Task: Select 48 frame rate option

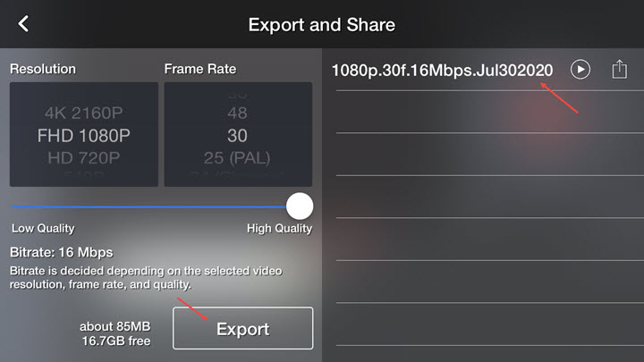Action: (x=238, y=114)
